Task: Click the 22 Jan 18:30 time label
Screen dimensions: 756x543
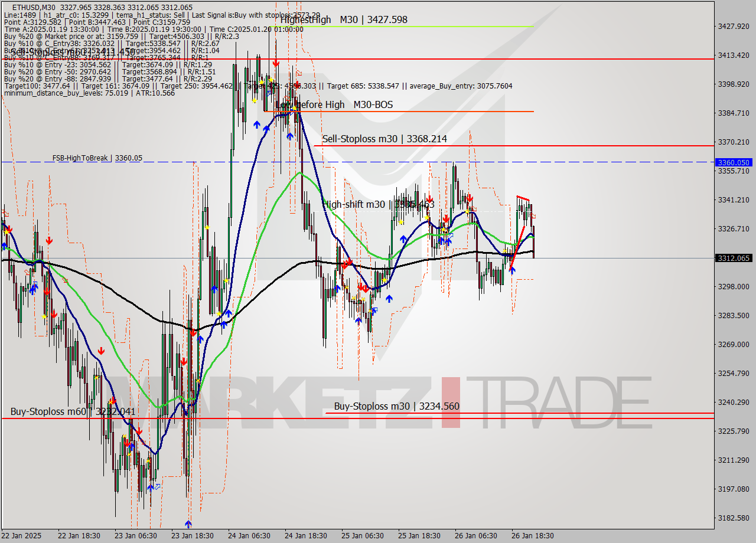Action: pyautogui.click(x=79, y=536)
